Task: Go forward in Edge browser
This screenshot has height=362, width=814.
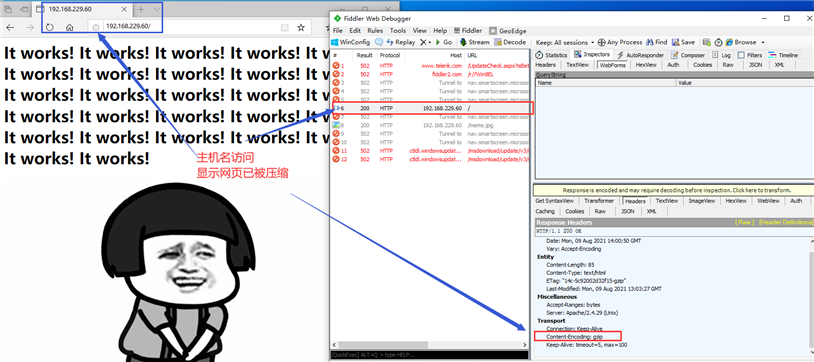Action: (x=30, y=28)
